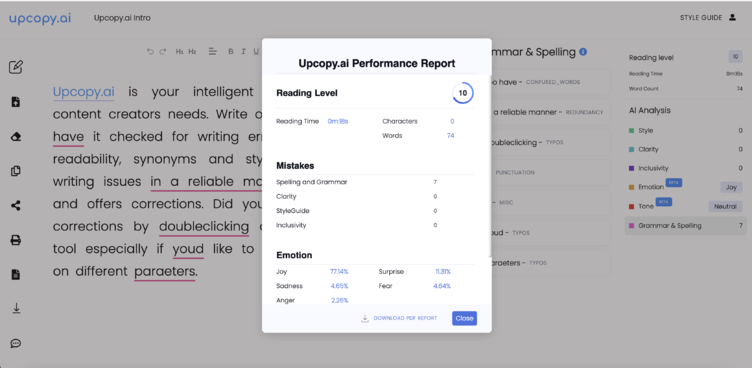752x368 pixels.
Task: Click the reading level 10 circle in report
Action: 463,93
